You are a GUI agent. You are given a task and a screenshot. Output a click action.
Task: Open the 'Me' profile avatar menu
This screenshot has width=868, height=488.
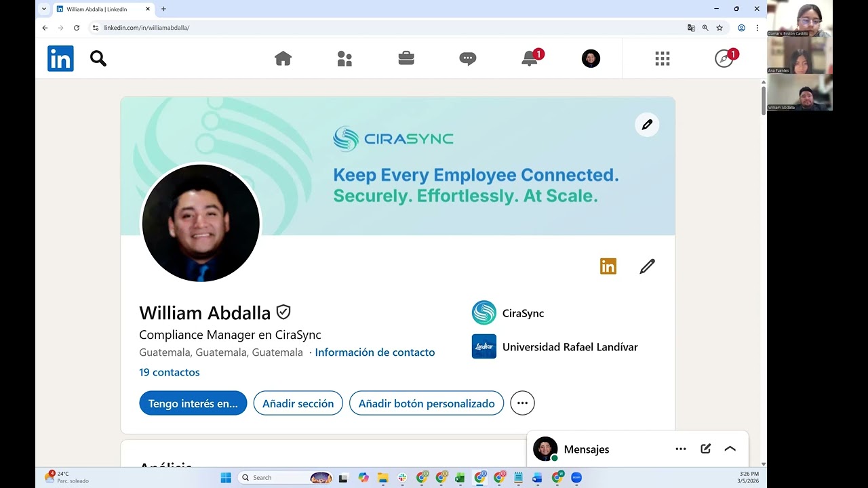(x=591, y=59)
